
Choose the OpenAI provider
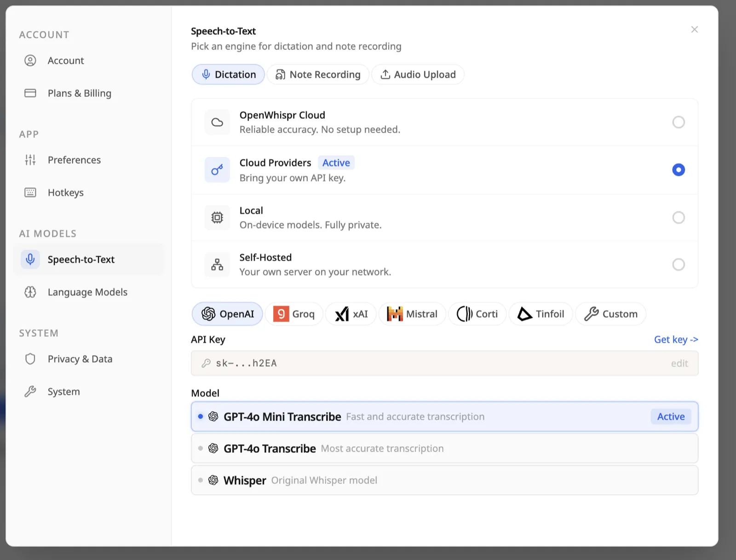[227, 314]
